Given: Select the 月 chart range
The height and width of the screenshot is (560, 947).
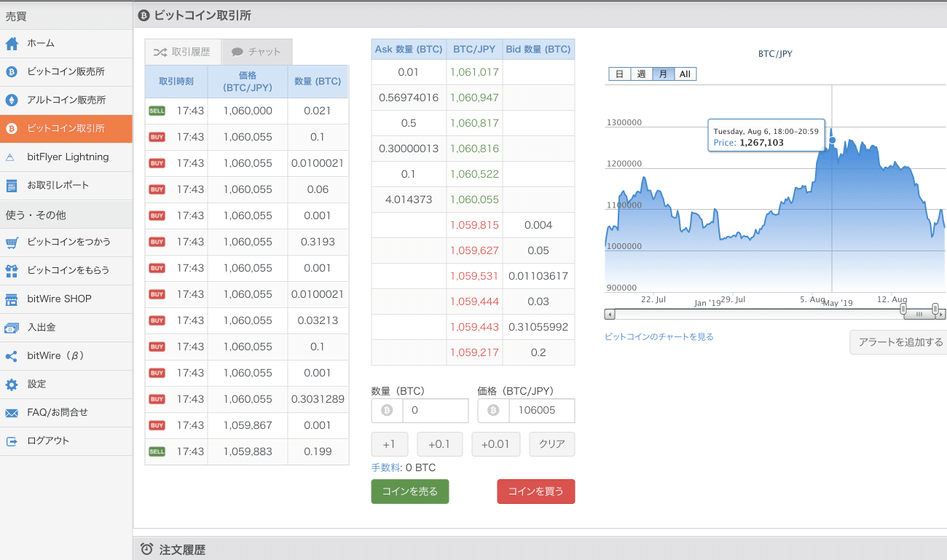Looking at the screenshot, I should click(663, 74).
